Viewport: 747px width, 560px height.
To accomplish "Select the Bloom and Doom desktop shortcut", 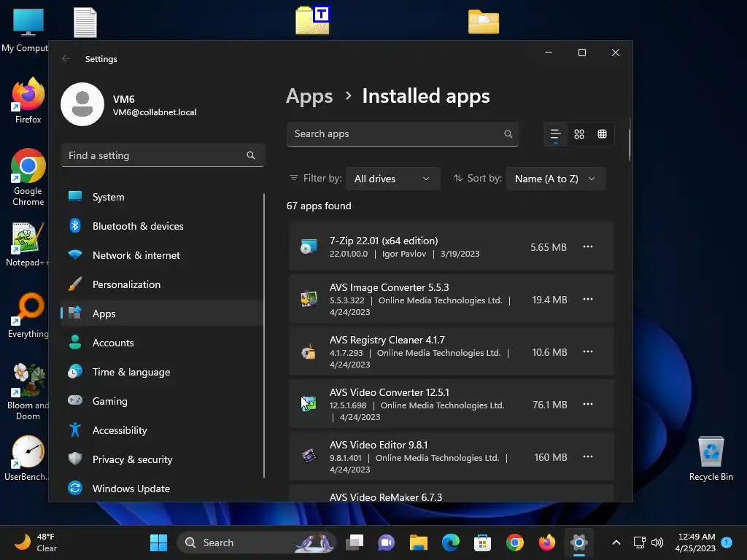I will click(x=28, y=392).
